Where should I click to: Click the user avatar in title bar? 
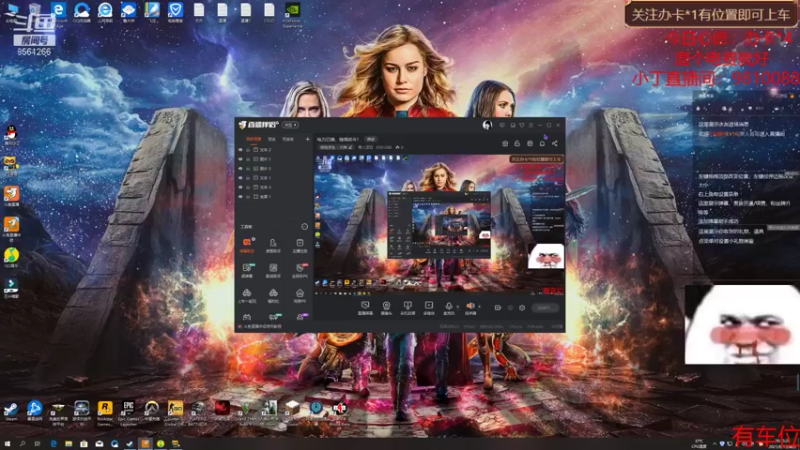click(487, 124)
